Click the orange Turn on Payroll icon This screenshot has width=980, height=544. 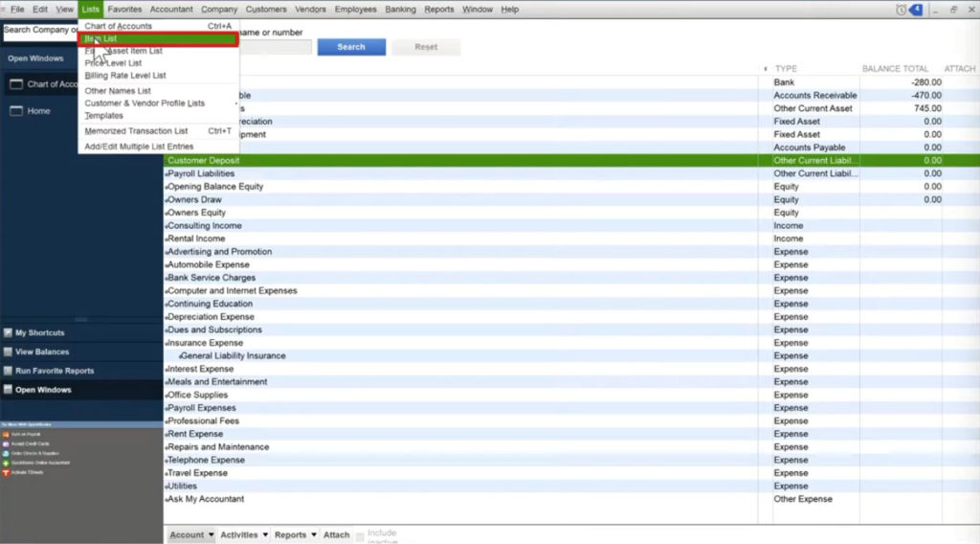(6, 434)
